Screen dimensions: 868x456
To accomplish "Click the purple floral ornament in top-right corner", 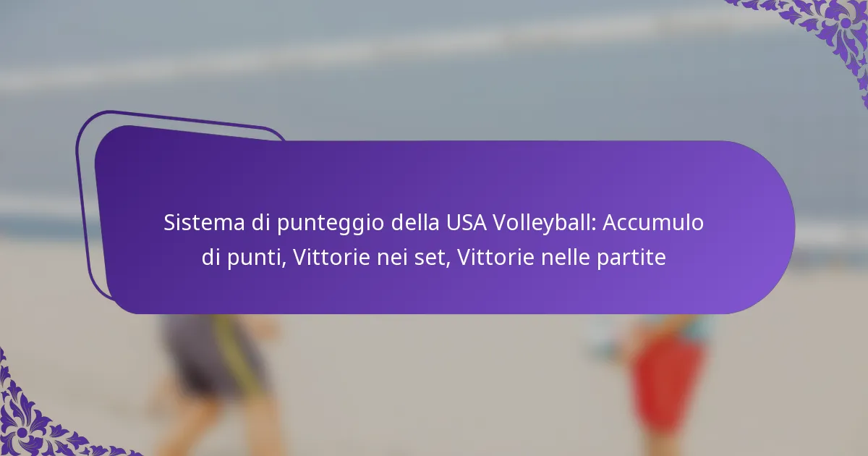I will pyautogui.click(x=817, y=33).
